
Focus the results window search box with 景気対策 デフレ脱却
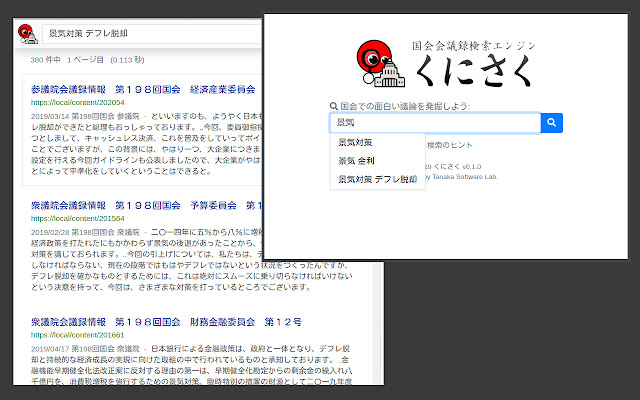153,34
